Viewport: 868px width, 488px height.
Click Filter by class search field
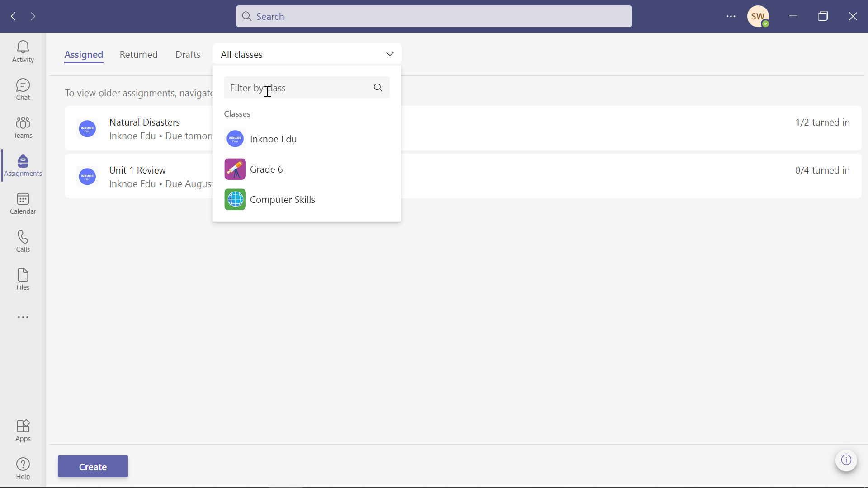pyautogui.click(x=307, y=88)
